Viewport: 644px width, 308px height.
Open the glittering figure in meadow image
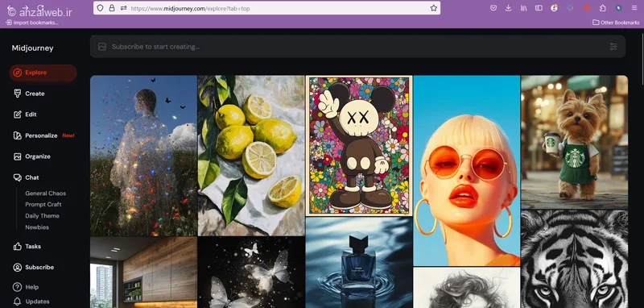[144, 156]
